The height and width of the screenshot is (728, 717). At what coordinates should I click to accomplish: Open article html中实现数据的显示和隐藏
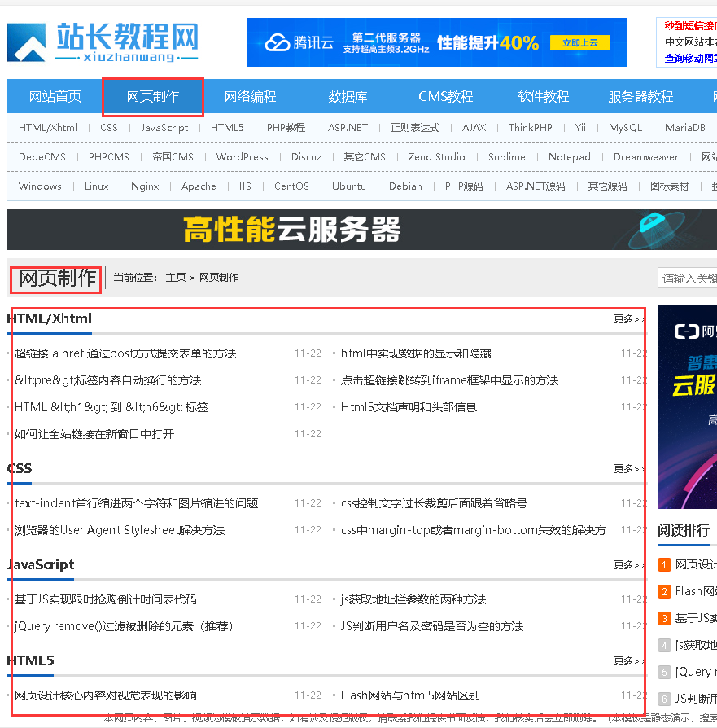[x=416, y=353]
